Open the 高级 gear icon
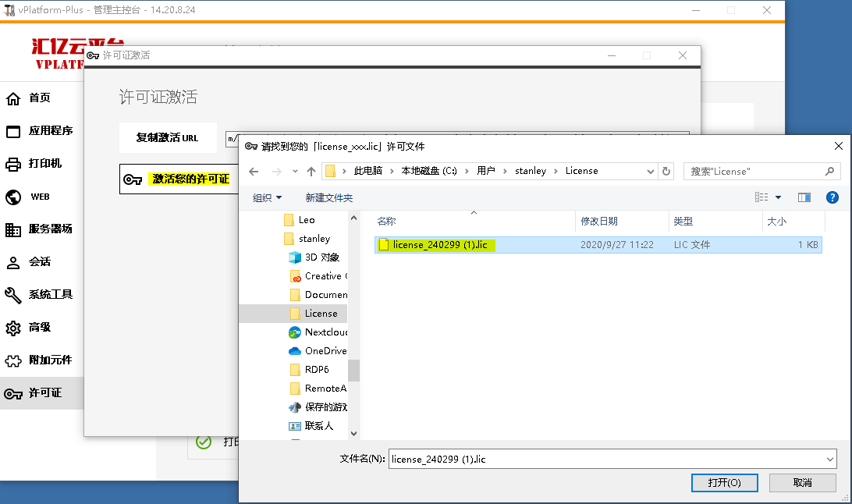This screenshot has width=852, height=504. tap(13, 328)
